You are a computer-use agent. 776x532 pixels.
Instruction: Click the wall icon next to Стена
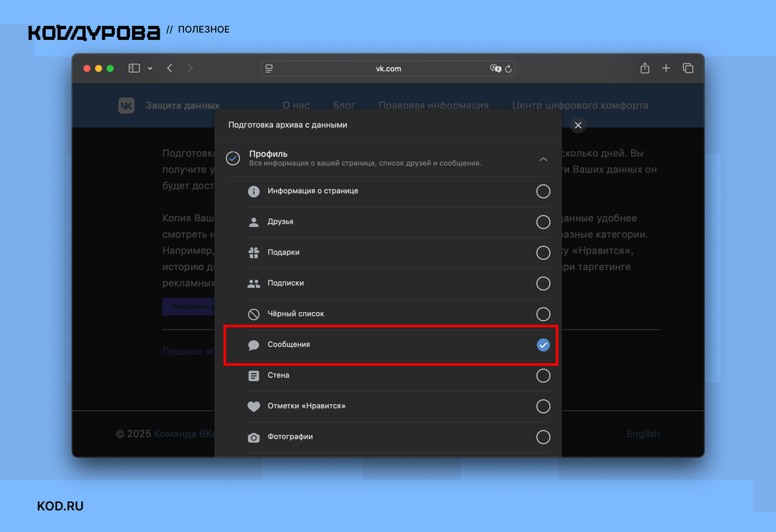(253, 376)
